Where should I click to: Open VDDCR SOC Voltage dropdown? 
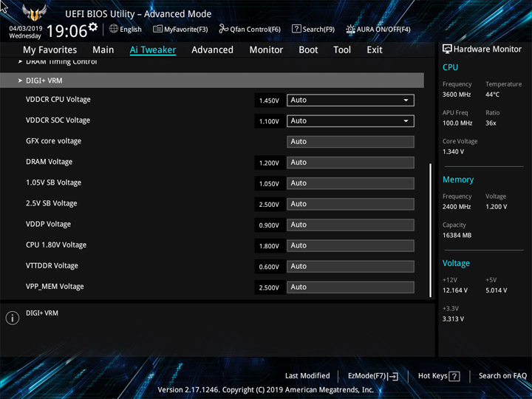pos(350,120)
